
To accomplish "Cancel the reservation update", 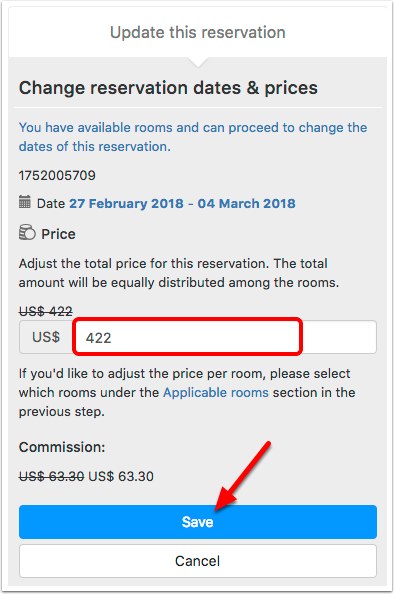I will point(198,561).
